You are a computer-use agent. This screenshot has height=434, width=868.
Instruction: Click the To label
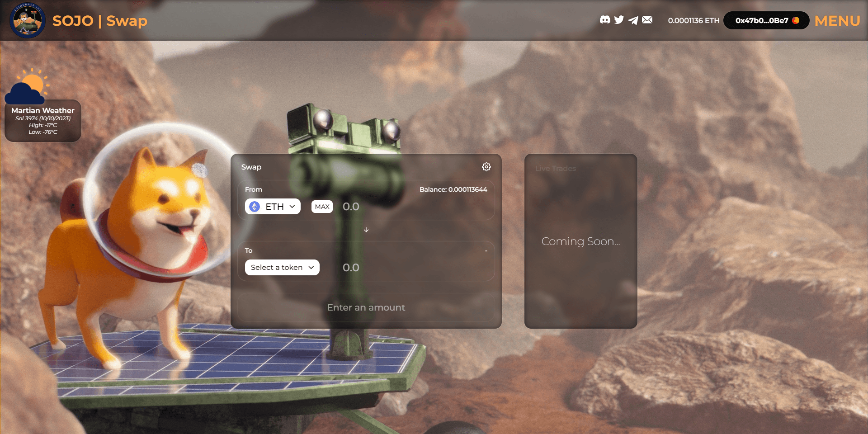click(249, 250)
